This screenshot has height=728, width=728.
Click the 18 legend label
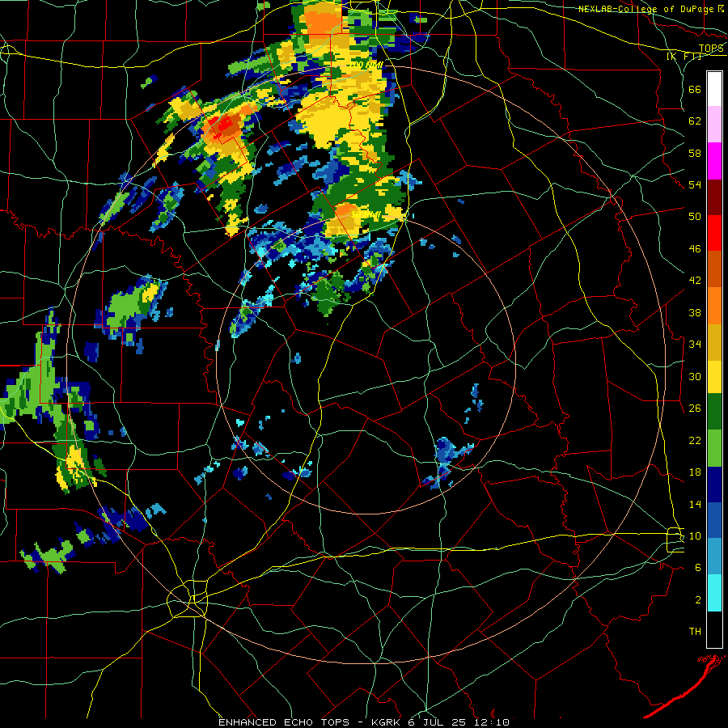(695, 472)
